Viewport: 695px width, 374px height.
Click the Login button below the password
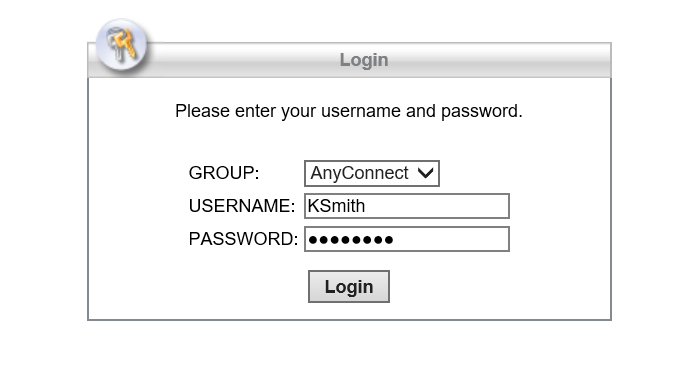[x=349, y=287]
